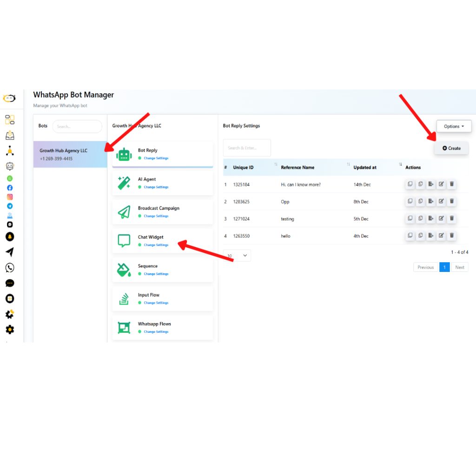Image resolution: width=476 pixels, height=476 pixels.
Task: Open the dashboard grid icon in sidebar
Action: 10,120
